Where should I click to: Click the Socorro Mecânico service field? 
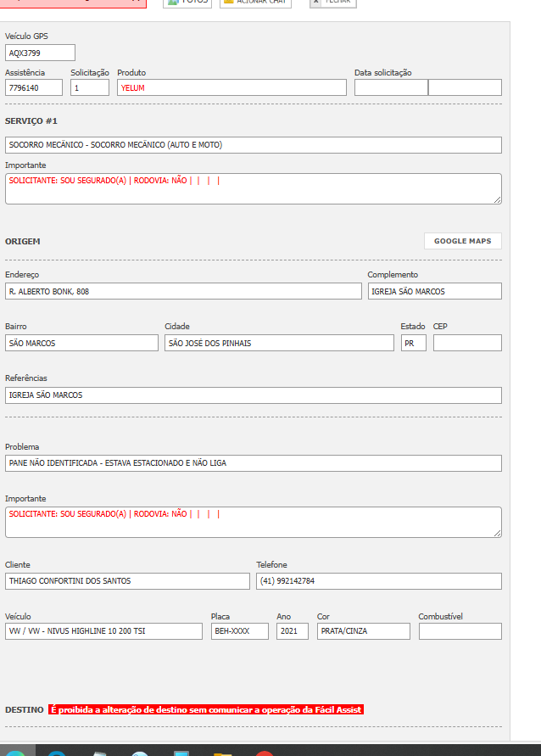coord(253,145)
